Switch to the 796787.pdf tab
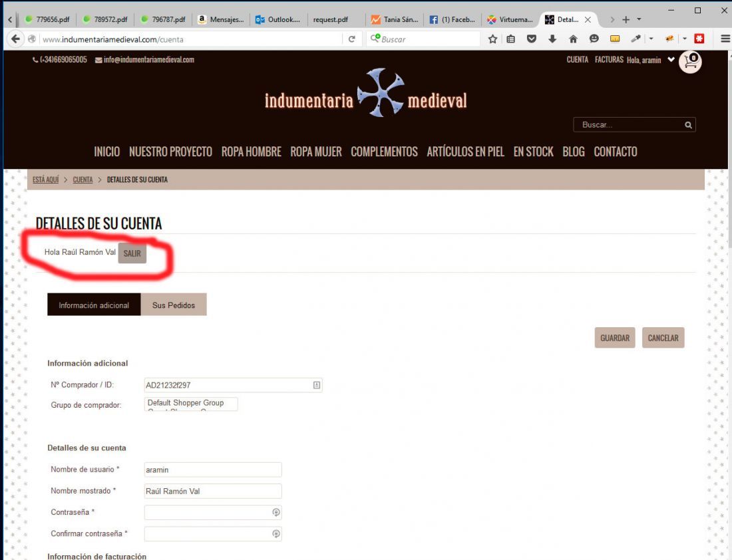The height and width of the screenshot is (560, 732). click(x=163, y=19)
